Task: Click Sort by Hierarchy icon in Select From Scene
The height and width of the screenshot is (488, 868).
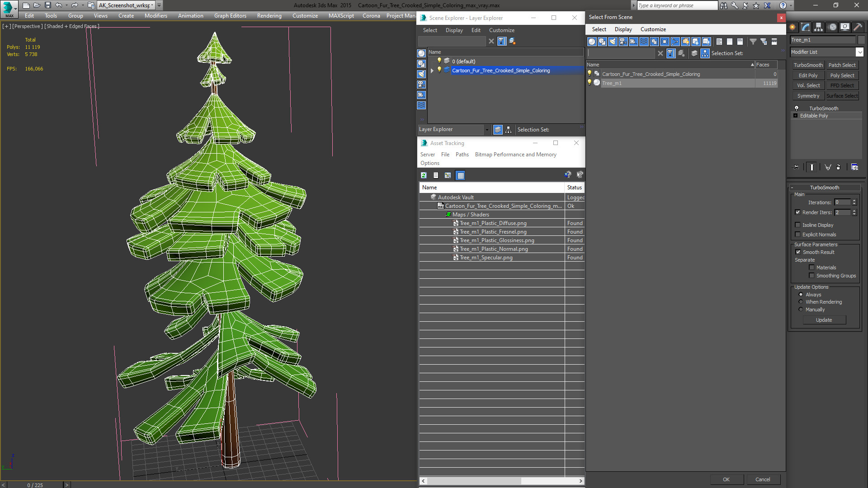Action: tap(705, 53)
